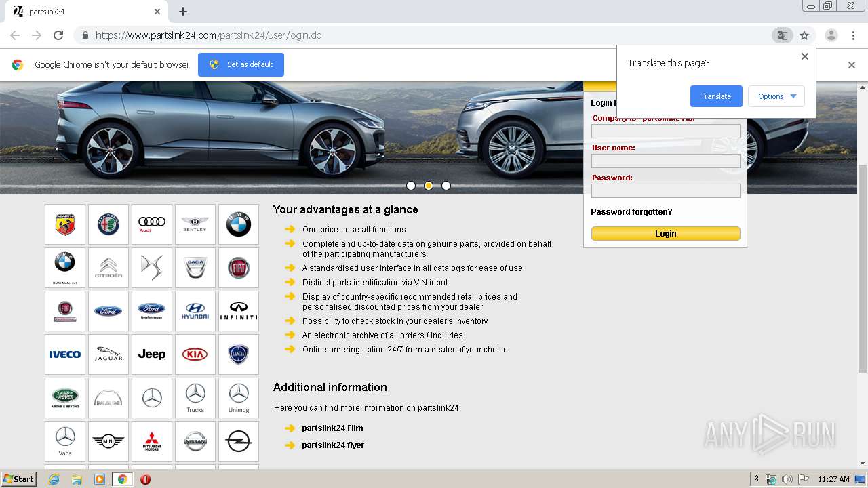This screenshot has width=868, height=488.
Task: Open the Mercedes Vans tile
Action: (65, 441)
